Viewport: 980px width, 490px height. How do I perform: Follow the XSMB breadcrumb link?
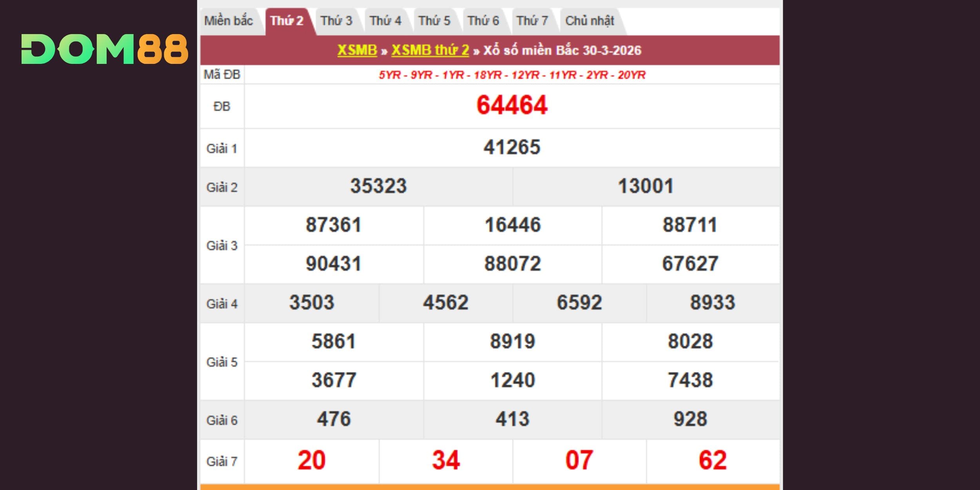click(x=357, y=50)
